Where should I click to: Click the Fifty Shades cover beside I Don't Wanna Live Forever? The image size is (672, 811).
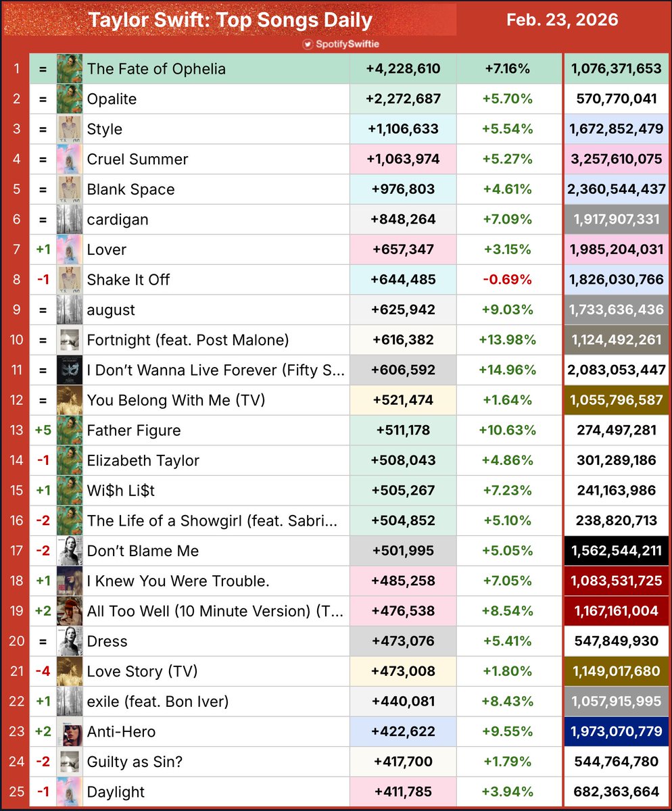(x=70, y=370)
